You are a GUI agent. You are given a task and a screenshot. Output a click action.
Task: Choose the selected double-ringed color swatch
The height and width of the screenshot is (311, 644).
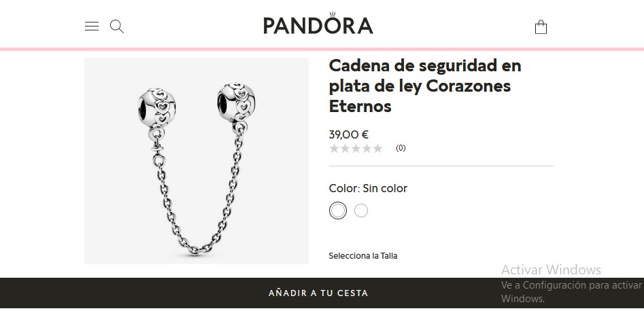click(337, 211)
